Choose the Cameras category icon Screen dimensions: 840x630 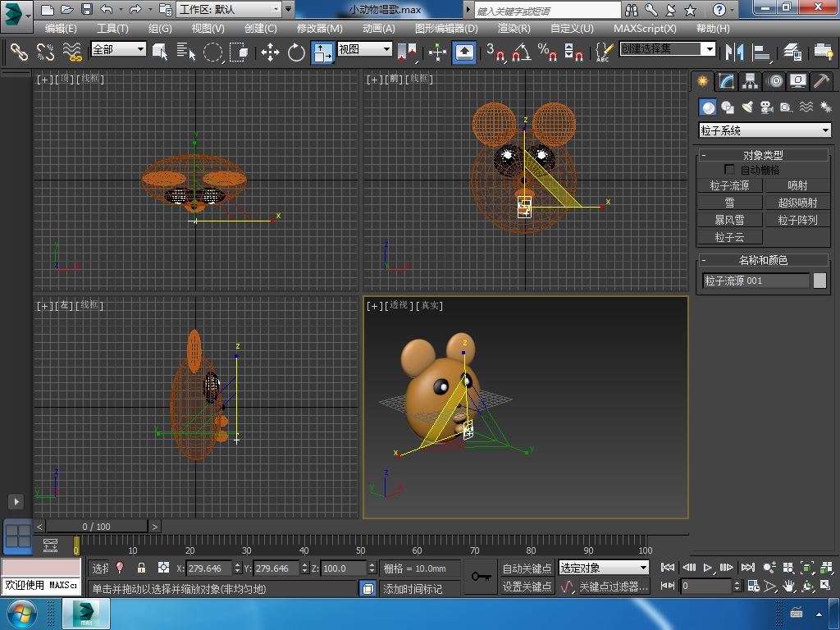pos(766,107)
